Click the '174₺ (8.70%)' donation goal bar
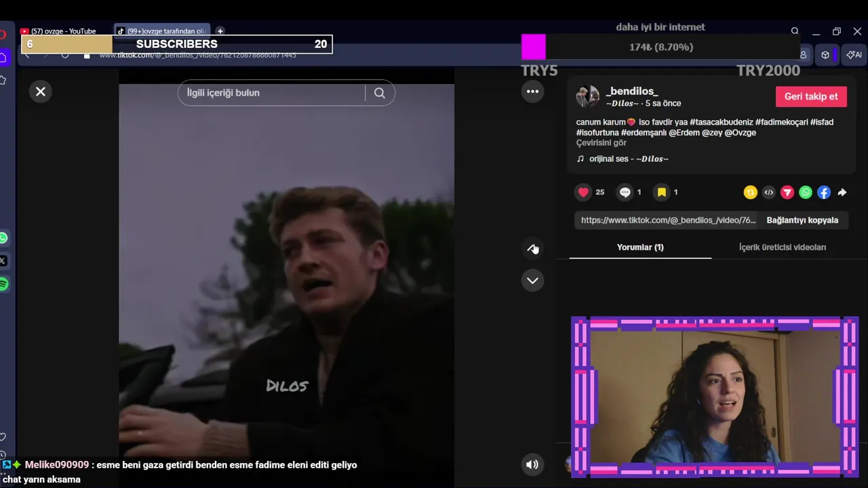Viewport: 868px width, 488px height. pos(661,47)
